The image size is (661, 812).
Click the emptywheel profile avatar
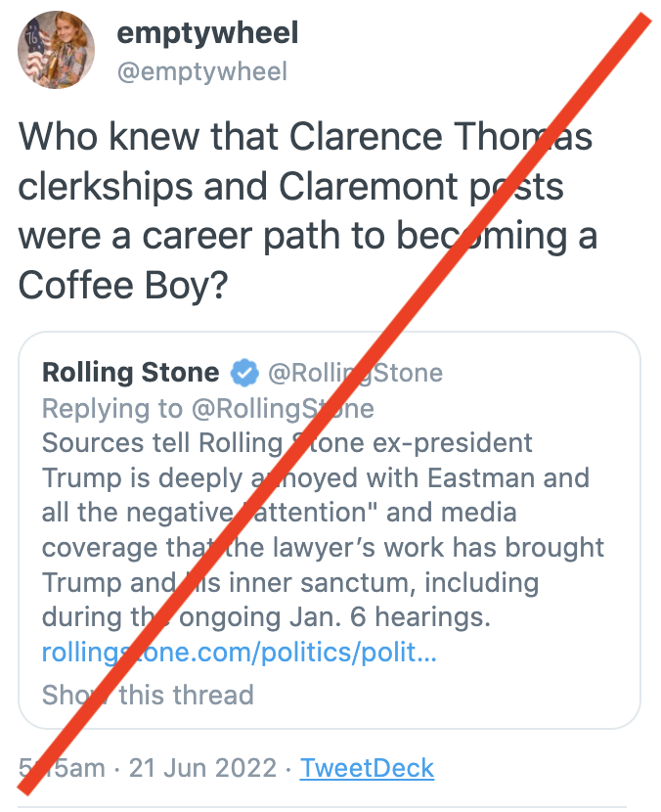pos(56,50)
